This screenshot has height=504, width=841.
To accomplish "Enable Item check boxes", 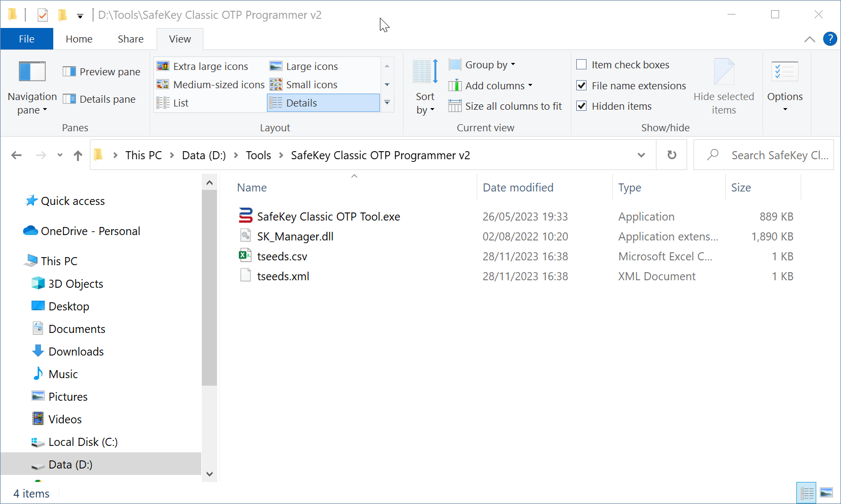I will point(582,65).
